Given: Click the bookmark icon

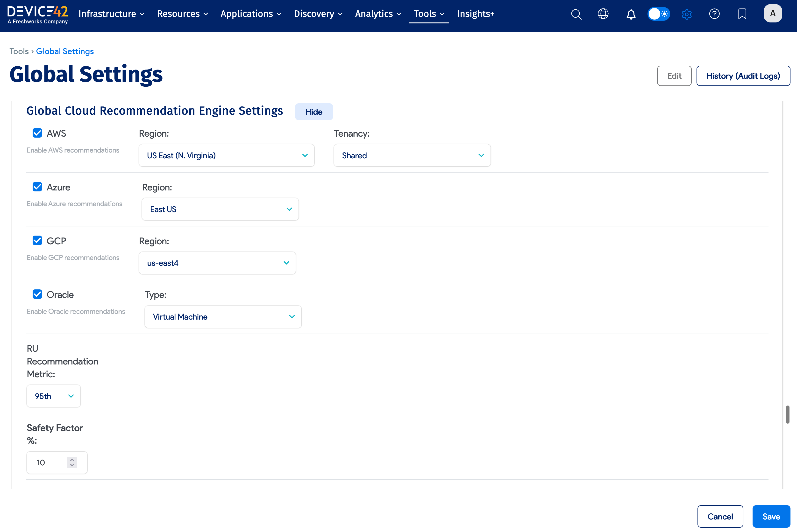Looking at the screenshot, I should tap(742, 14).
